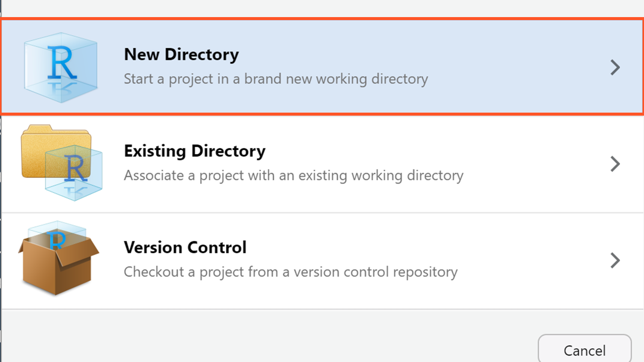
Task: Choose the Existing Directory heading
Action: coord(195,151)
